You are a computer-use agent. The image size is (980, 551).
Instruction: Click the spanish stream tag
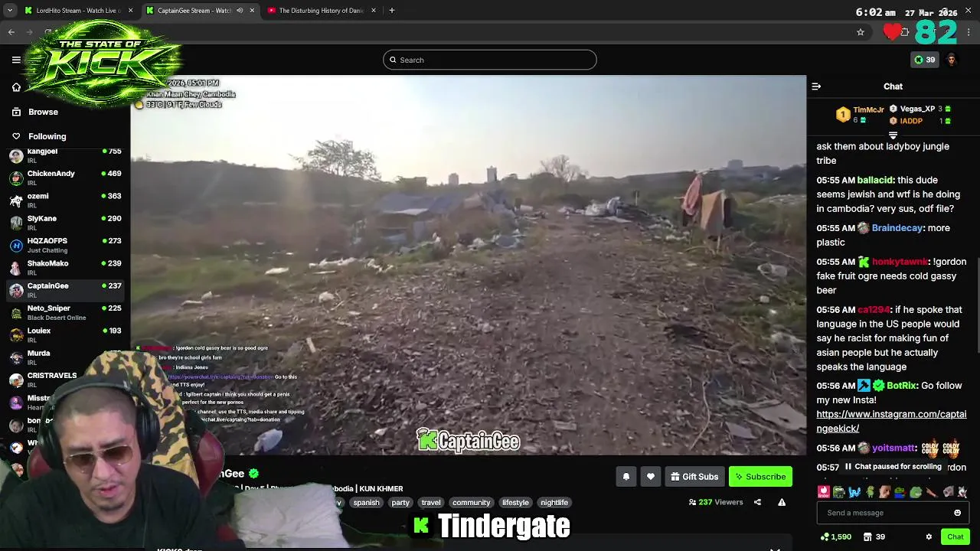366,503
